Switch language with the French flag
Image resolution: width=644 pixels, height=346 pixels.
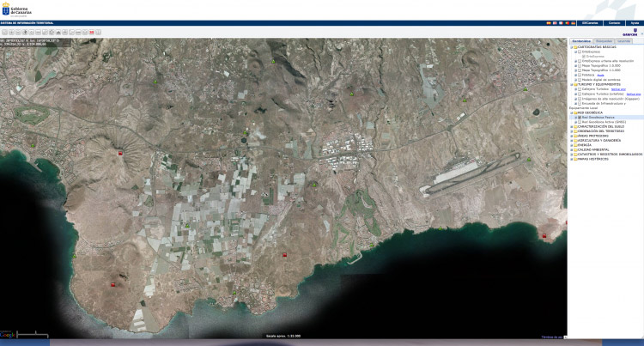[x=561, y=23]
